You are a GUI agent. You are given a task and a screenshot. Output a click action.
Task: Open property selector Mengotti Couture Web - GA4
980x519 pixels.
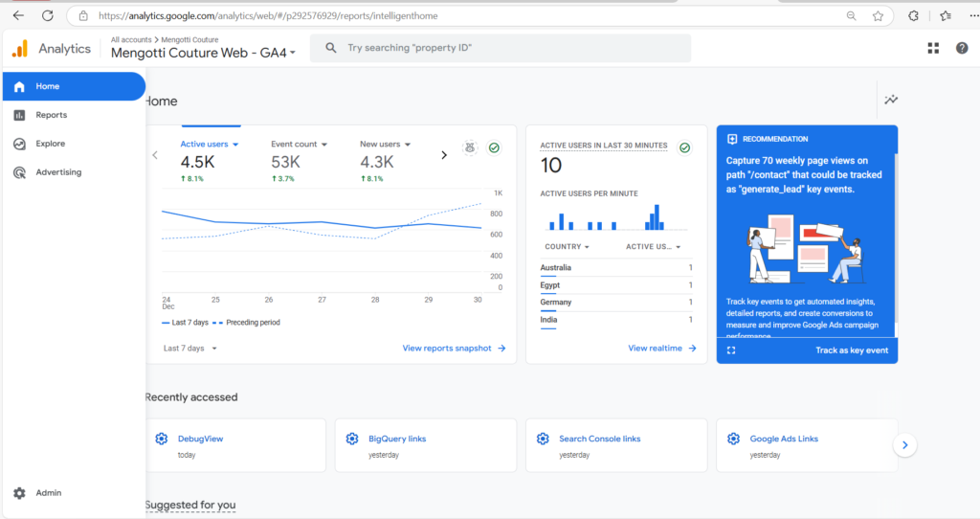click(x=203, y=54)
